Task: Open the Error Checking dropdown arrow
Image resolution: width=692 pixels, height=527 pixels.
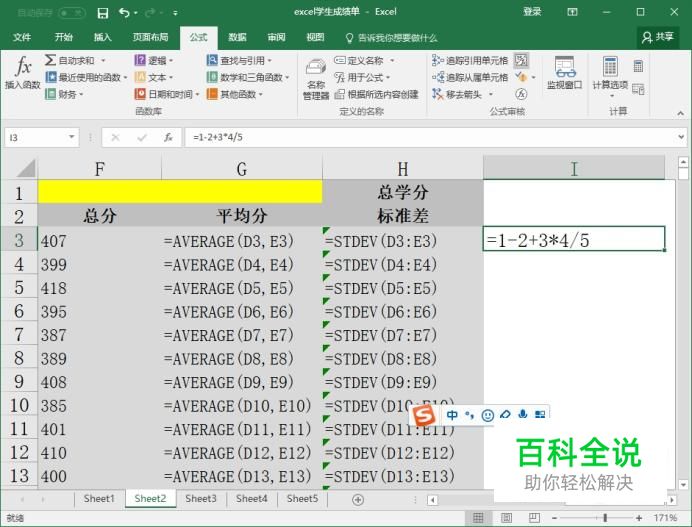Action: coord(533,77)
